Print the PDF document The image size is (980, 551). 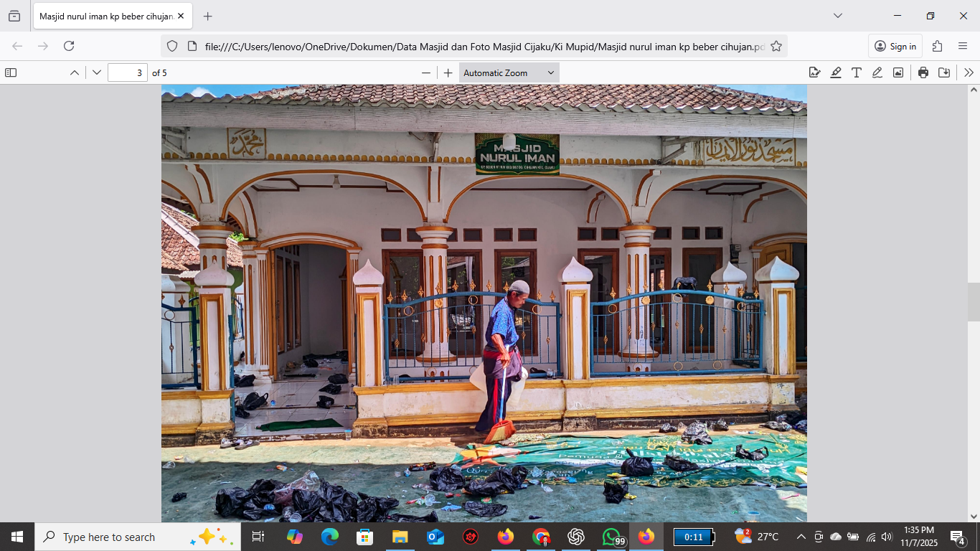click(x=923, y=72)
